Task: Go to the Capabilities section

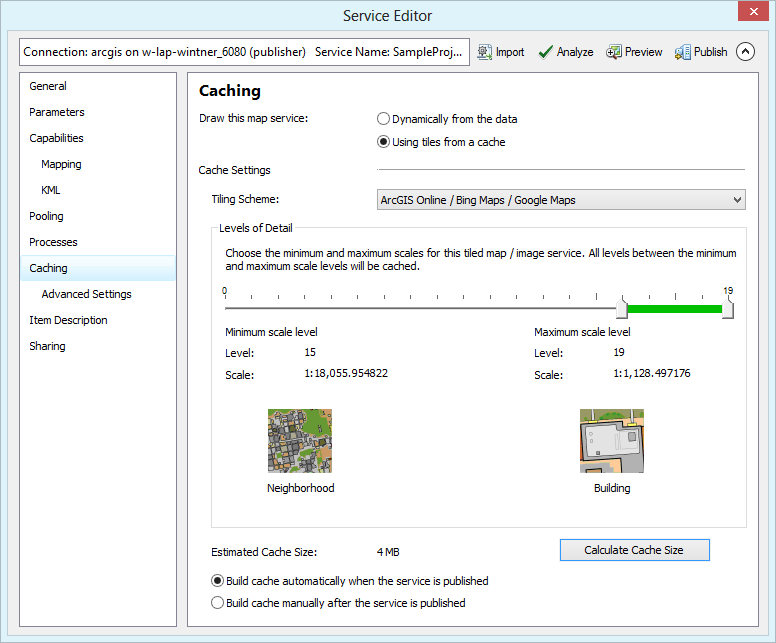Action: pyautogui.click(x=56, y=138)
